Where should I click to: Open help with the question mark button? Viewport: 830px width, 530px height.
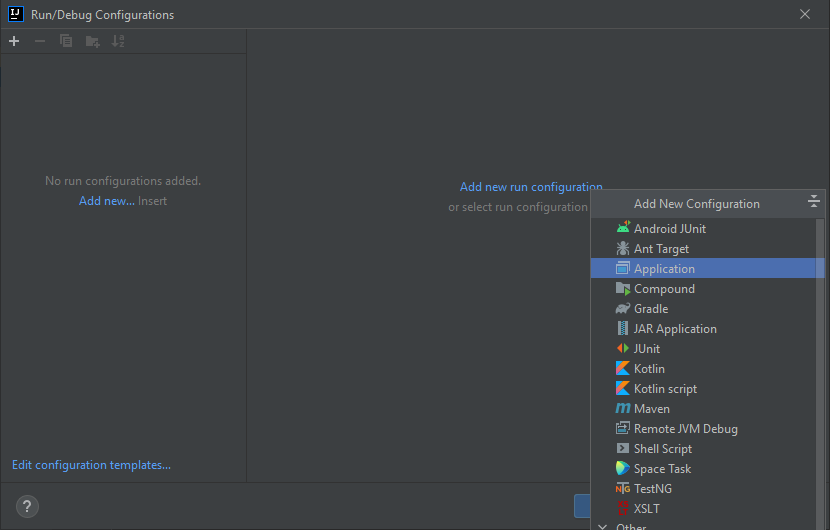tap(27, 507)
